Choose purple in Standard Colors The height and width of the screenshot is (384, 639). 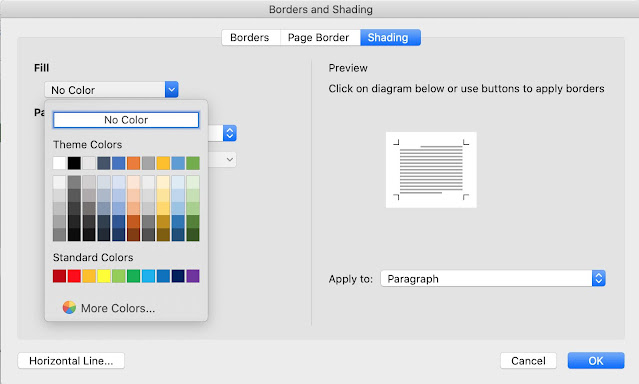(193, 276)
